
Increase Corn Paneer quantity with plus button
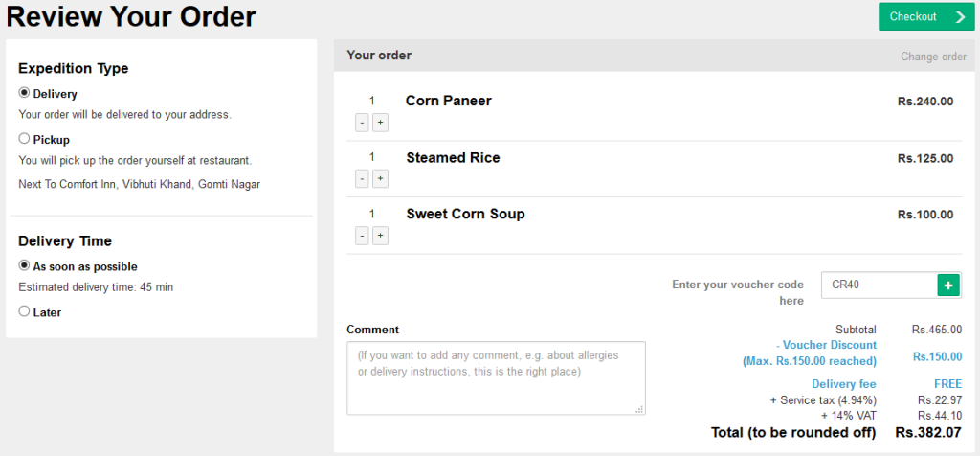[380, 123]
